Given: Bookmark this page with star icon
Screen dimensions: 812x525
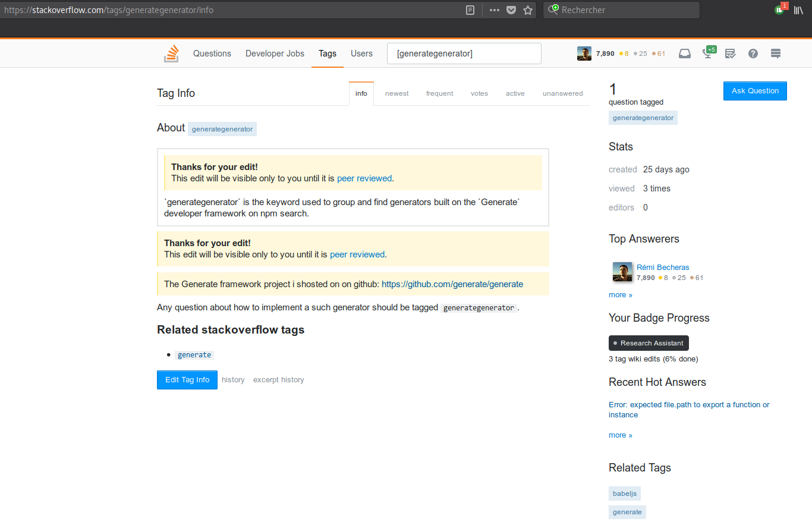Looking at the screenshot, I should pos(528,10).
